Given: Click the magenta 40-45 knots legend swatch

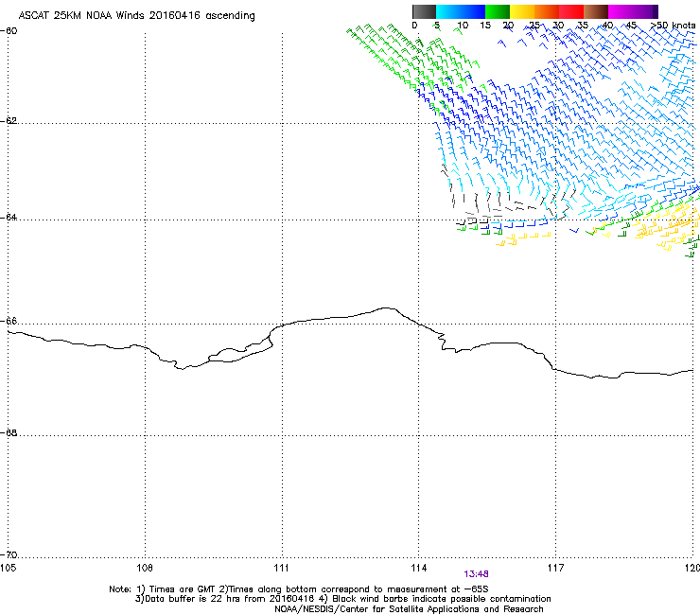Looking at the screenshot, I should [621, 11].
